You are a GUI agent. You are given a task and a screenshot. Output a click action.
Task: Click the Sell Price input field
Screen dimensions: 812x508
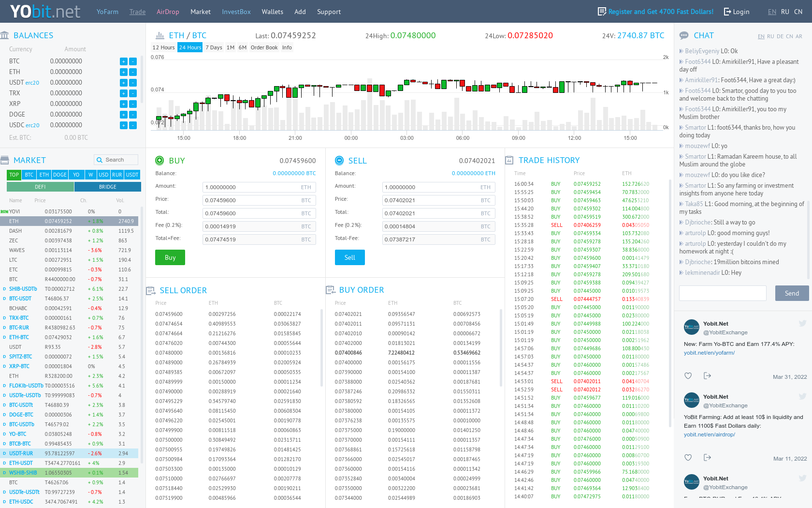[x=439, y=200]
